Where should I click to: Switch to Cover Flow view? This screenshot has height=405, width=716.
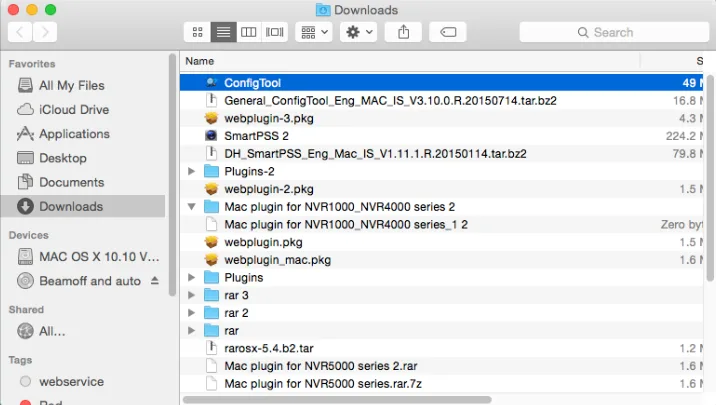tap(274, 32)
